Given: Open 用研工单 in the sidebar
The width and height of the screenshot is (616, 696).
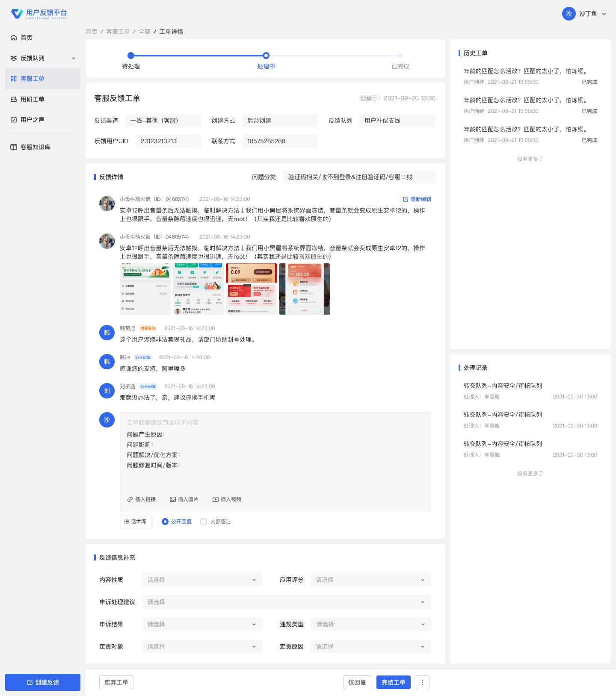Looking at the screenshot, I should click(43, 99).
